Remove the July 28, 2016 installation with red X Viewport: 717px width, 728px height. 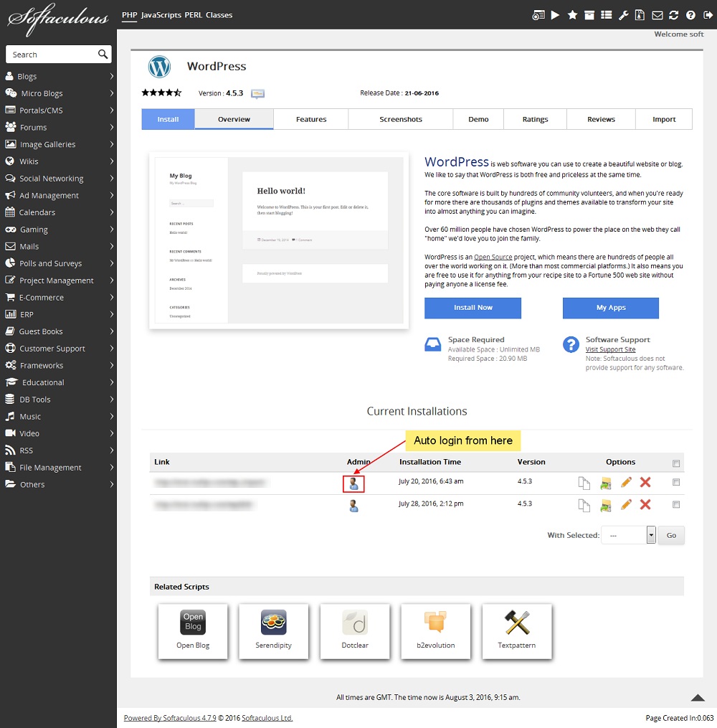645,504
